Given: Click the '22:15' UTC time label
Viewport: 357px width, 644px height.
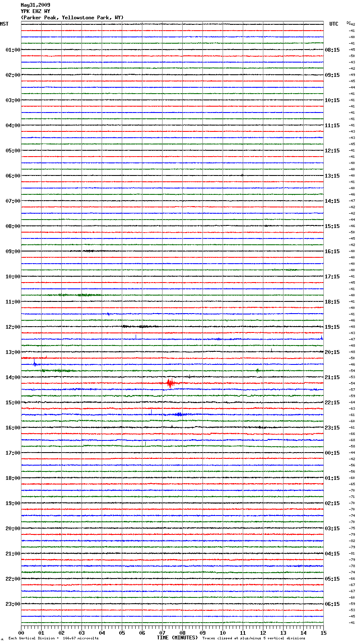Looking at the screenshot, I should (x=332, y=403).
